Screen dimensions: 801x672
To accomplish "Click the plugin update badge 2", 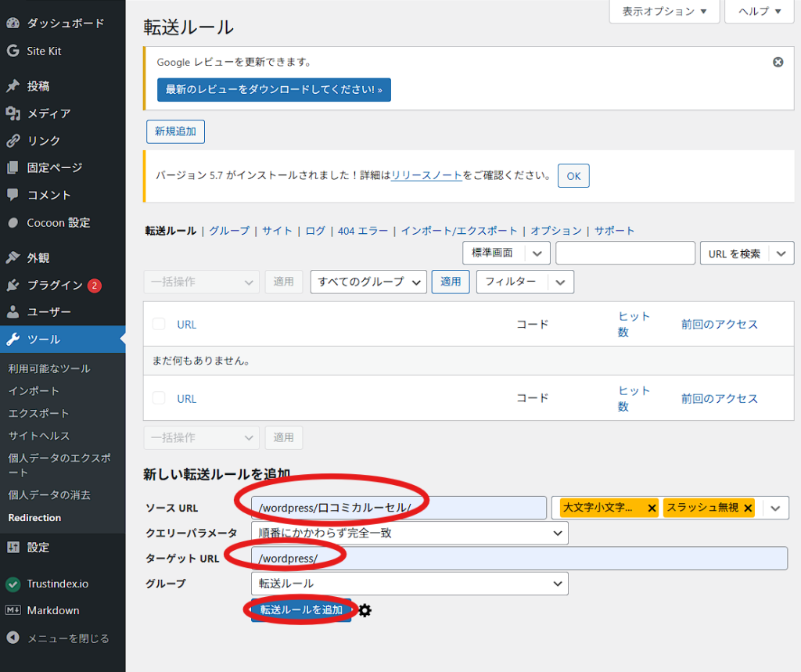I will (x=95, y=286).
